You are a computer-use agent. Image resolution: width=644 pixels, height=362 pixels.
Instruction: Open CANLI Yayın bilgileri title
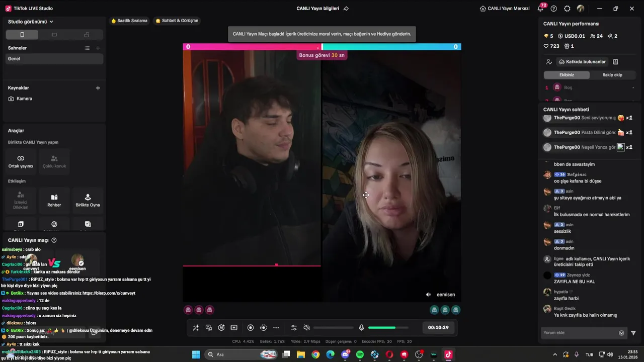317,9
